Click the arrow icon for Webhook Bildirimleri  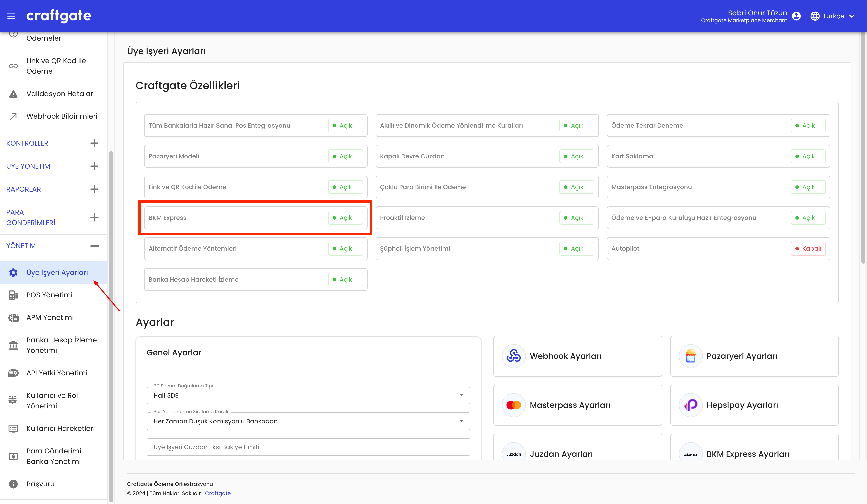13,116
